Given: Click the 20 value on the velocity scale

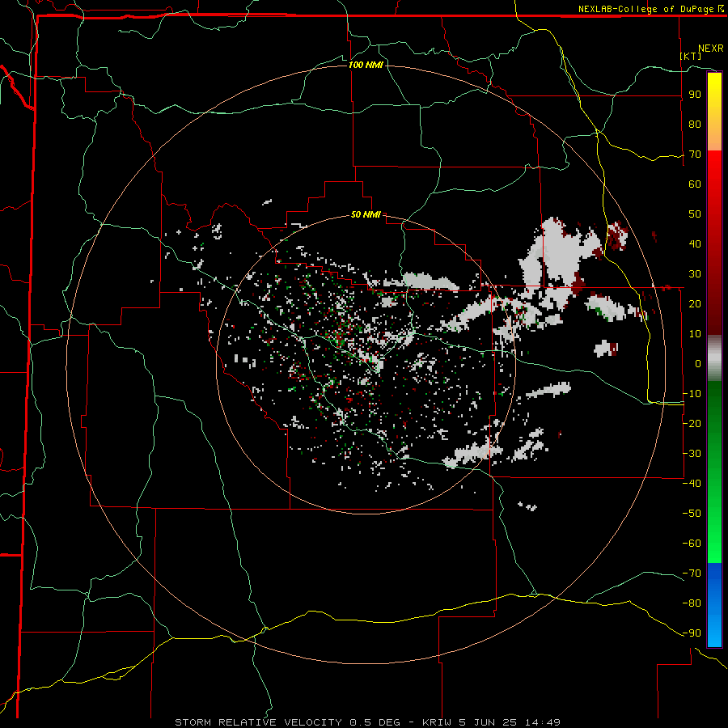Looking at the screenshot, I should tap(695, 303).
